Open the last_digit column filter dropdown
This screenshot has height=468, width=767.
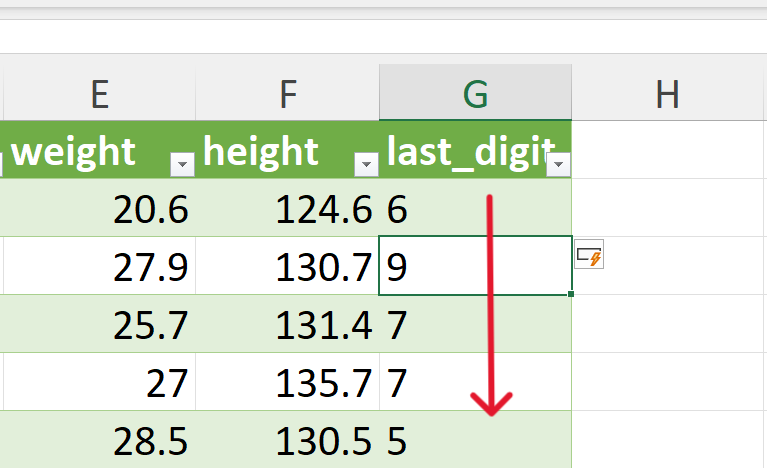pyautogui.click(x=559, y=164)
